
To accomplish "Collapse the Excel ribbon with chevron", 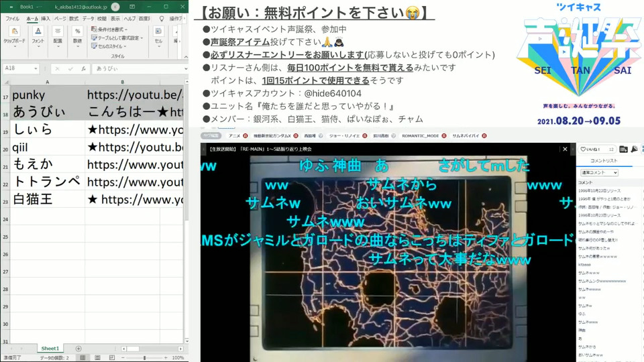I will 186,56.
